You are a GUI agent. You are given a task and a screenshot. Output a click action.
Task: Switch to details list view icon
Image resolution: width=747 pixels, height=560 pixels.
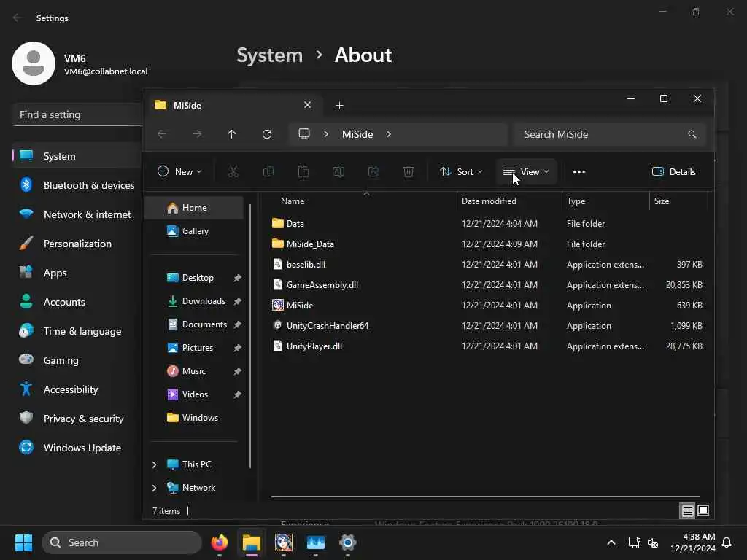pyautogui.click(x=687, y=511)
